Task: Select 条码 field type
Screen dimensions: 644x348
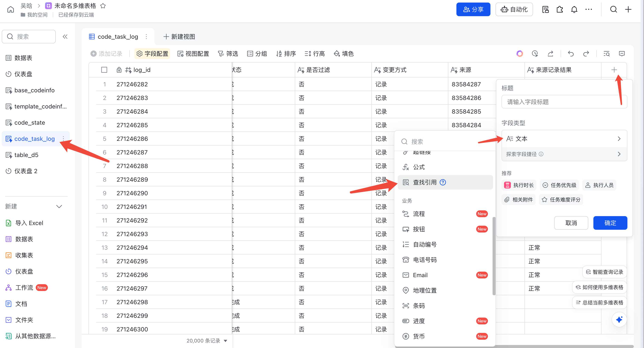Action: [x=445, y=305]
